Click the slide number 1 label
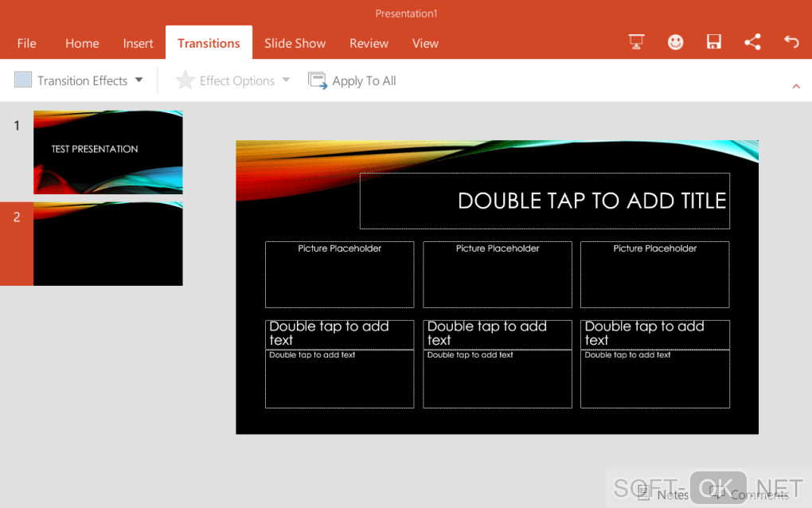 (17, 125)
